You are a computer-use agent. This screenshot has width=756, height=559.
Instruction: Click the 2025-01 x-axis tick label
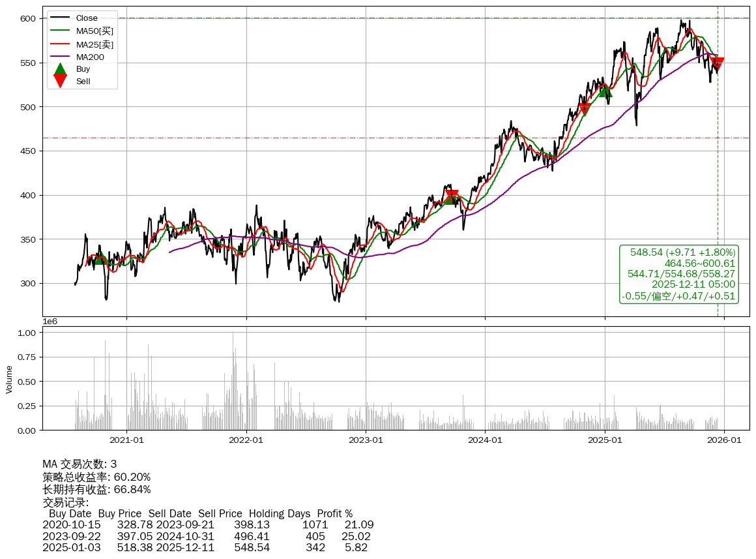coord(605,440)
